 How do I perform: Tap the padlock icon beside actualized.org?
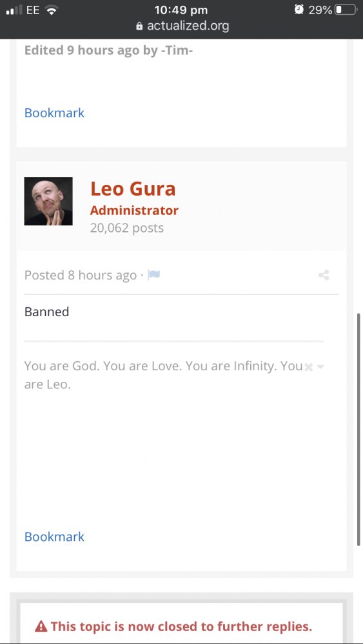(139, 26)
